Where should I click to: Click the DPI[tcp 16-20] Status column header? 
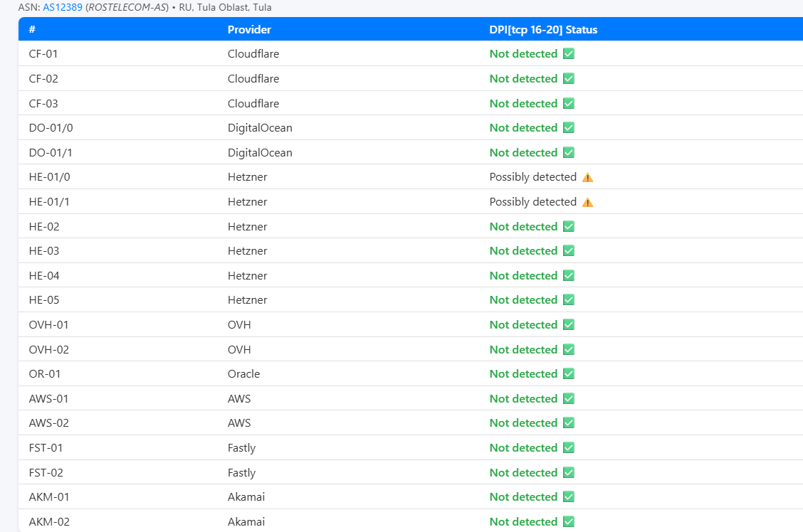pyautogui.click(x=543, y=30)
